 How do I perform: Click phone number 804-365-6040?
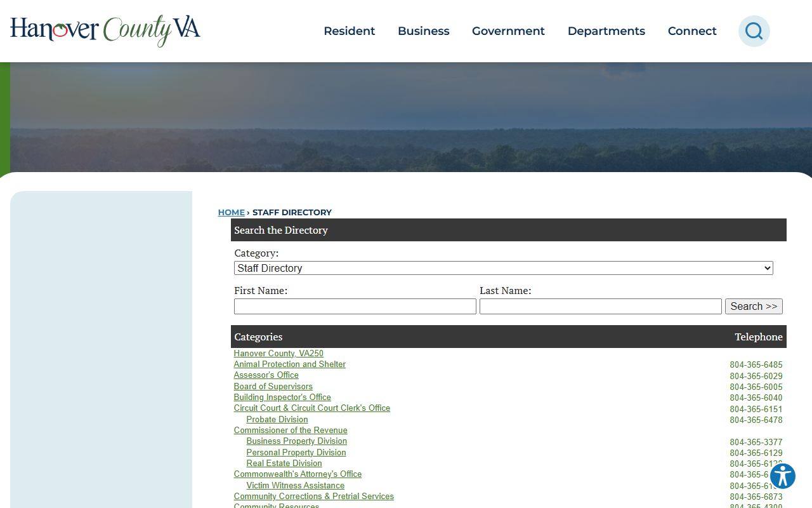coord(756,398)
